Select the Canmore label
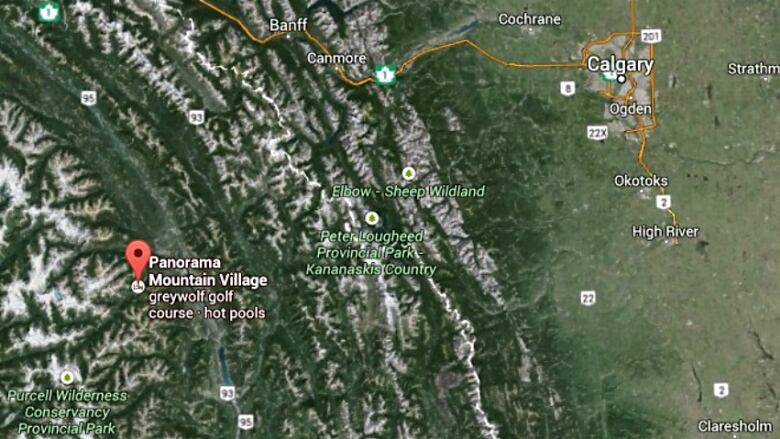780x439 pixels. click(337, 58)
